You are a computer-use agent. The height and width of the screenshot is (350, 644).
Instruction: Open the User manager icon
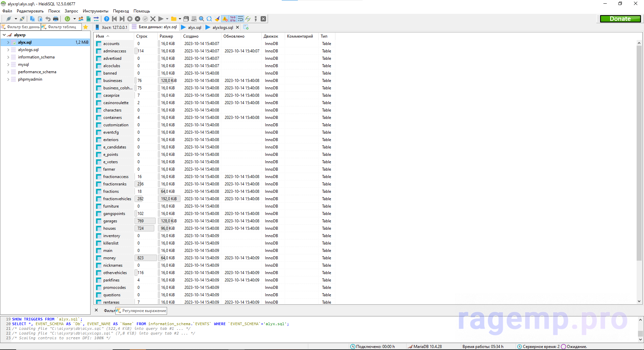coord(81,19)
